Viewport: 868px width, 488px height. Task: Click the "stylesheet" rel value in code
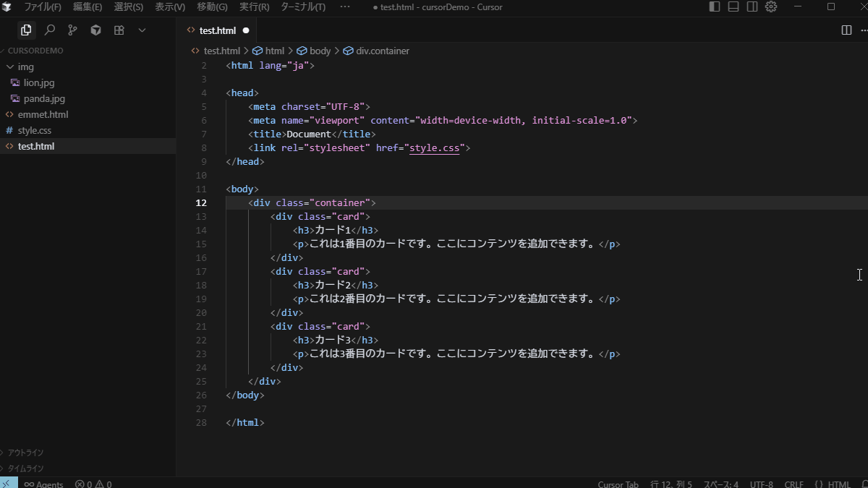tap(337, 148)
